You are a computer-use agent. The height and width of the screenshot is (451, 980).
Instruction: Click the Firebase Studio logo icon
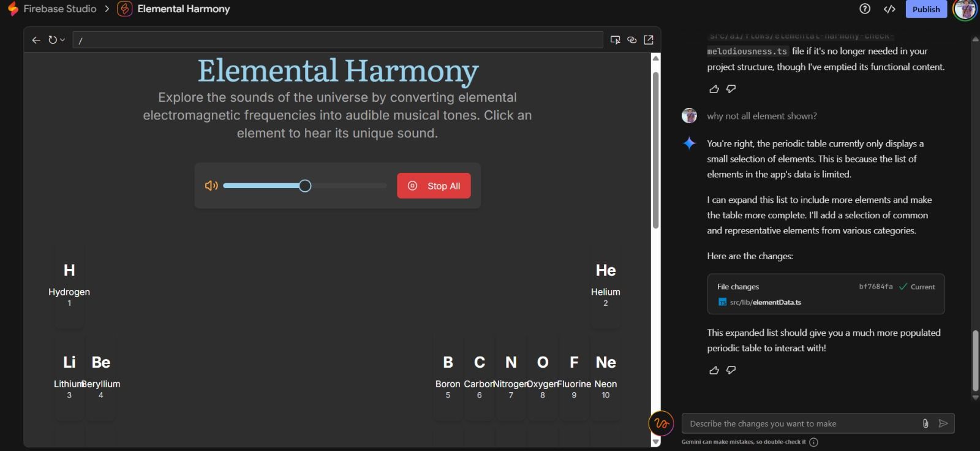[13, 9]
